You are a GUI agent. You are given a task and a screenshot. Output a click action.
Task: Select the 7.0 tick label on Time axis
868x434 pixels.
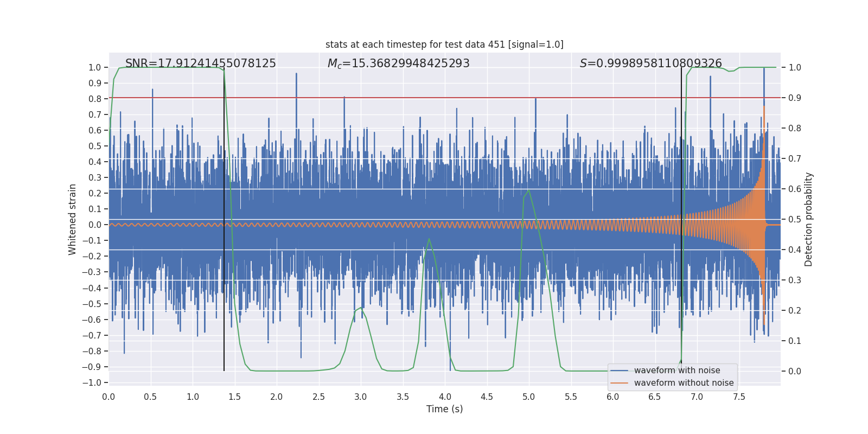pyautogui.click(x=697, y=397)
